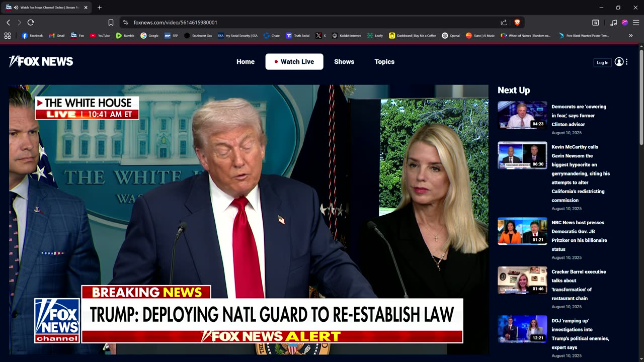Open the apps grid icon in bookmarks bar
Image resolution: width=644 pixels, height=362 pixels.
pyautogui.click(x=8, y=36)
